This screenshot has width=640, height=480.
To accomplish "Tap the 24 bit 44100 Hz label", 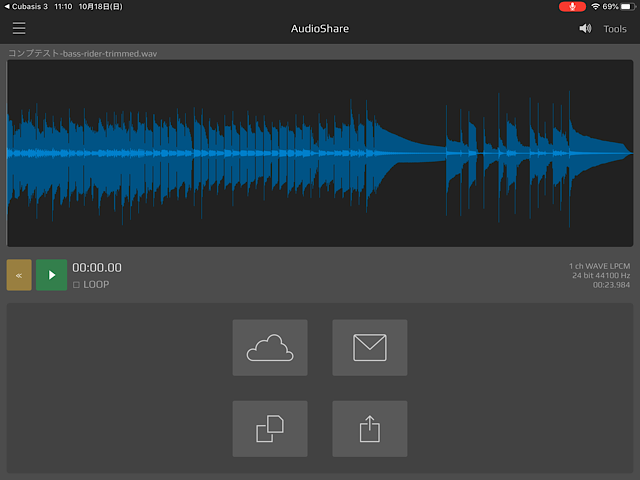I will pyautogui.click(x=601, y=276).
